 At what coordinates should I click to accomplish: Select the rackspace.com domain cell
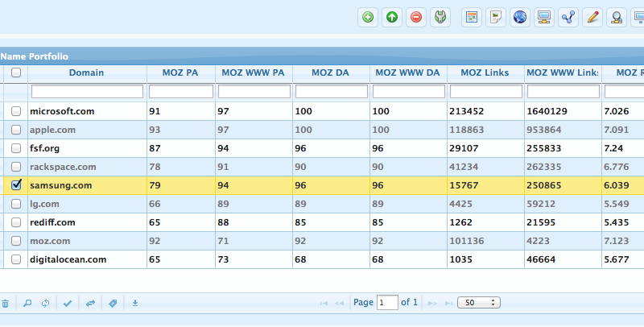tap(87, 167)
